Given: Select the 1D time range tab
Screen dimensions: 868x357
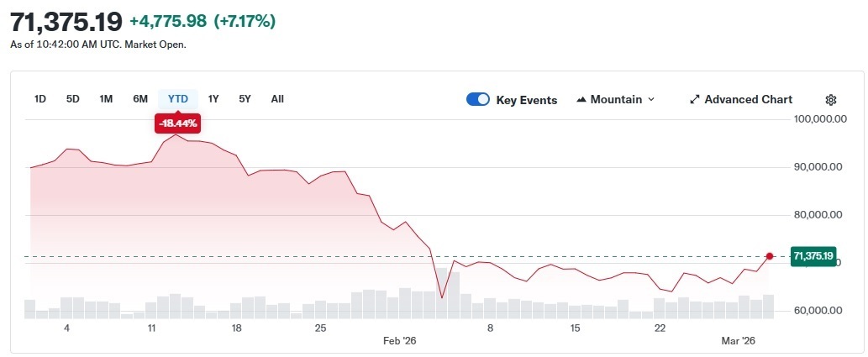Looking at the screenshot, I should (x=39, y=99).
